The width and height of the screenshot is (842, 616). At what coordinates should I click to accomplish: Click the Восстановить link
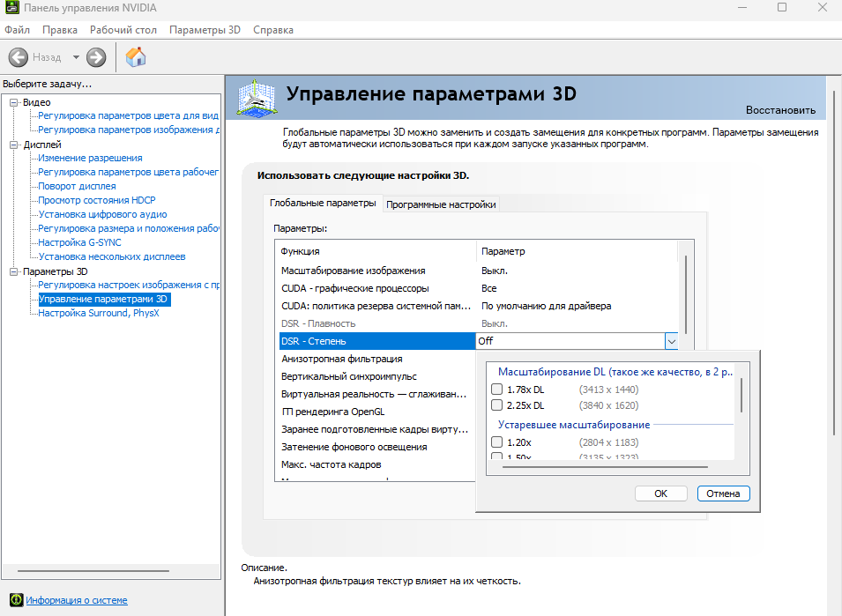coord(779,110)
